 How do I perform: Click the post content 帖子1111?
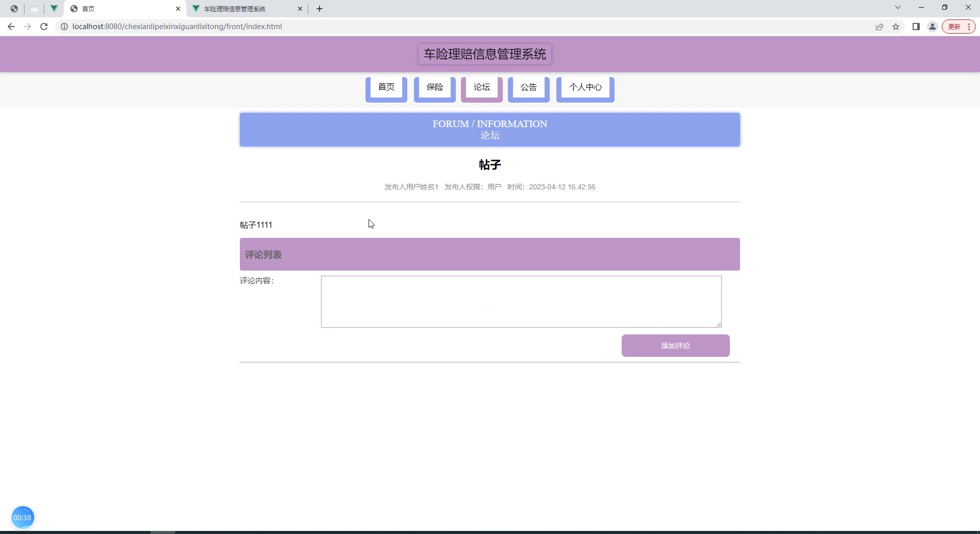[256, 225]
